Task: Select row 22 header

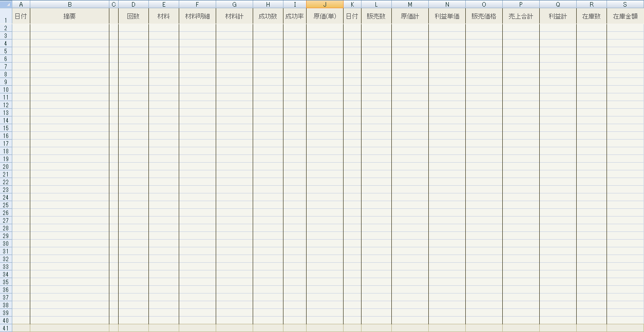Action: (x=6, y=182)
